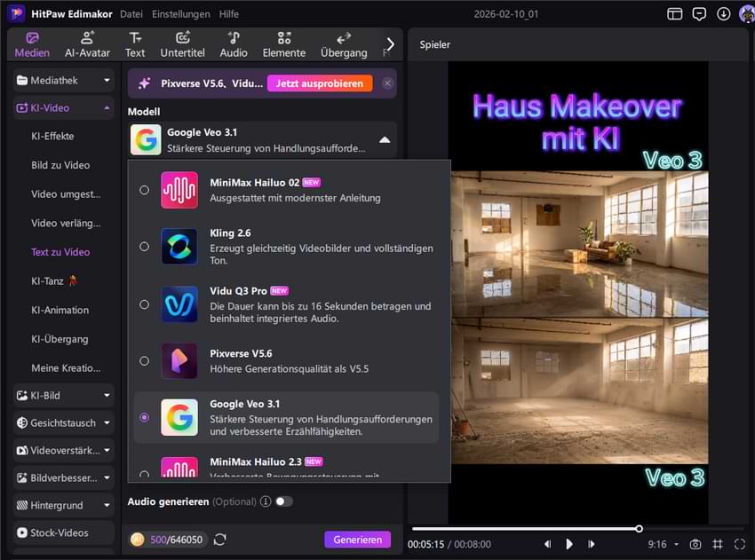
Task: Click the Jetzt ausprobieren button
Action: click(319, 83)
